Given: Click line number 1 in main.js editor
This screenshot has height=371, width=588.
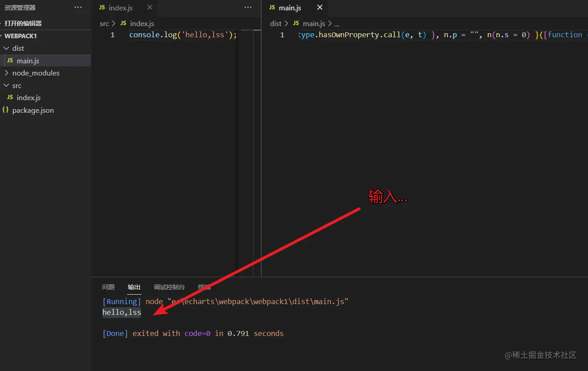Looking at the screenshot, I should click(282, 35).
